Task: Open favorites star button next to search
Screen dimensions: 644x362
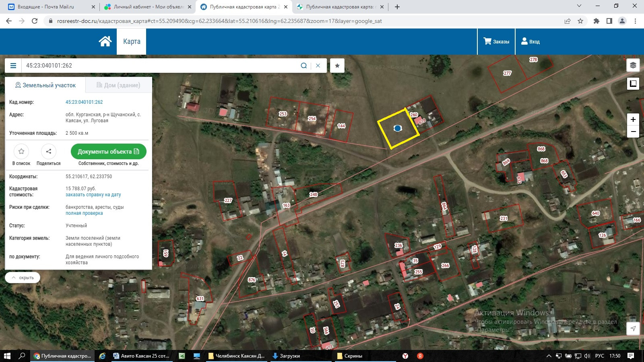Action: [x=337, y=66]
